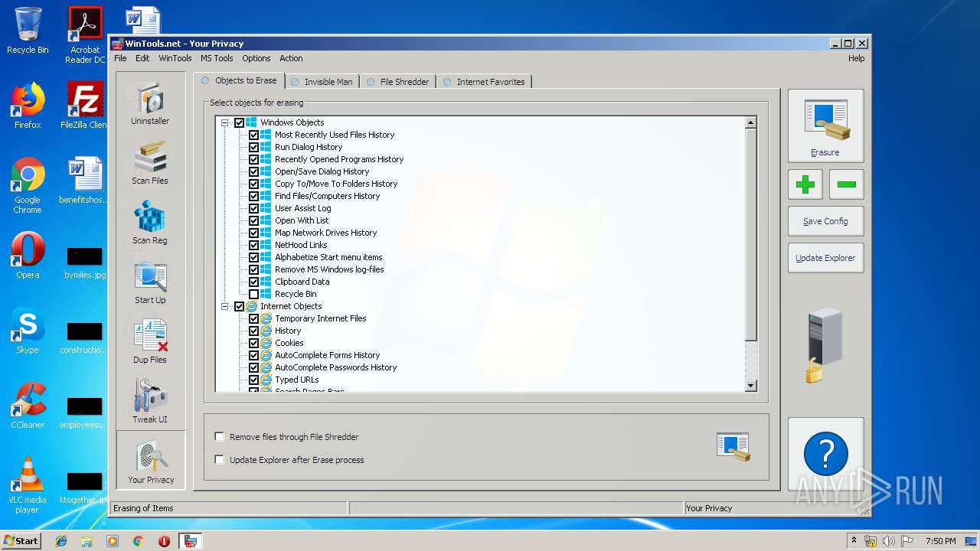Click the WinTools.net taskbar button
This screenshot has height=551, width=980.
coord(190,541)
